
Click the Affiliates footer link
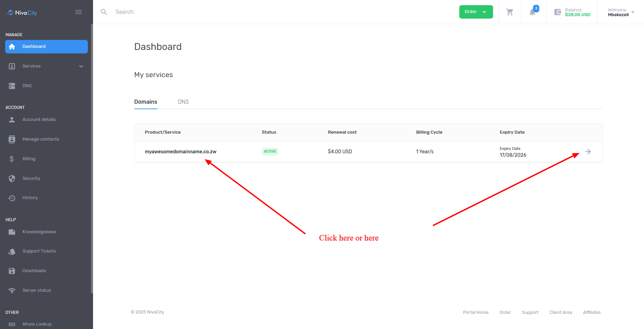[x=592, y=312]
